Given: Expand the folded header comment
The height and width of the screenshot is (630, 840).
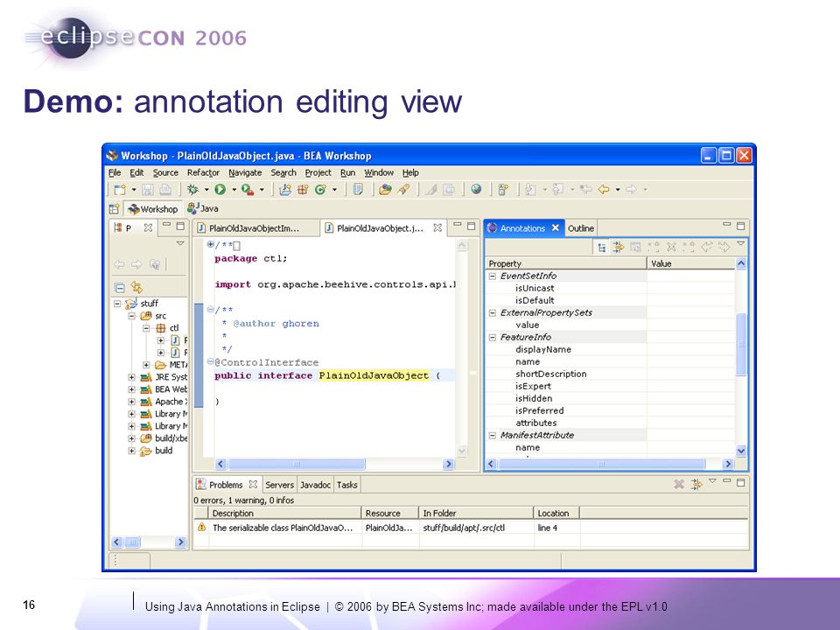Looking at the screenshot, I should tap(211, 244).
